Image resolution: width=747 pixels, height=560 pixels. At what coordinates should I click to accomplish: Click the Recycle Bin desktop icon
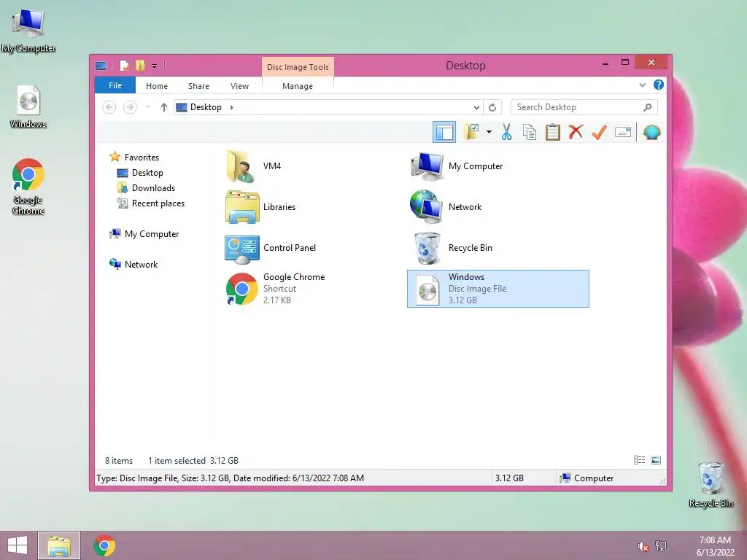click(x=711, y=485)
